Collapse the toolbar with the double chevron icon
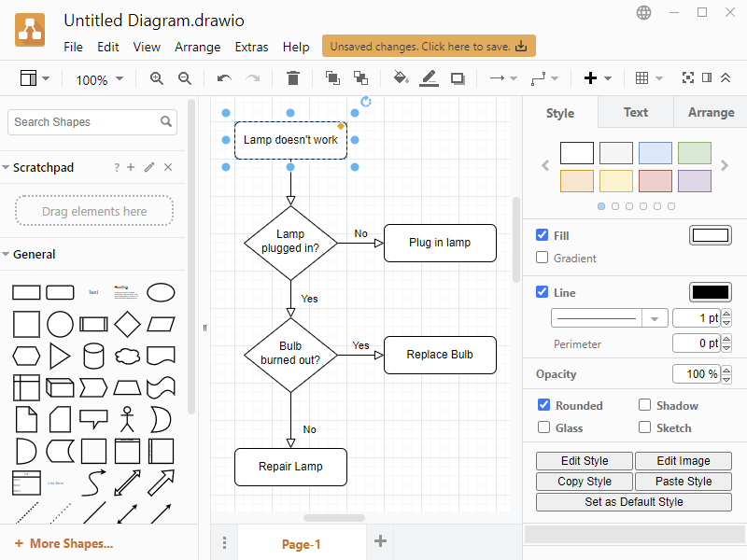Screen dimensions: 747x560 point(726,78)
